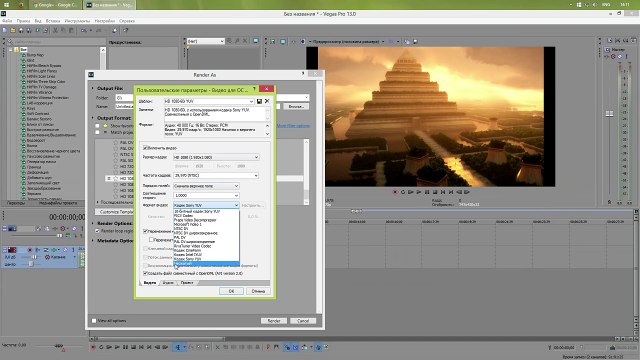The height and width of the screenshot is (360, 640).
Task: Click the Windows Start button
Action: (x=7, y=5)
